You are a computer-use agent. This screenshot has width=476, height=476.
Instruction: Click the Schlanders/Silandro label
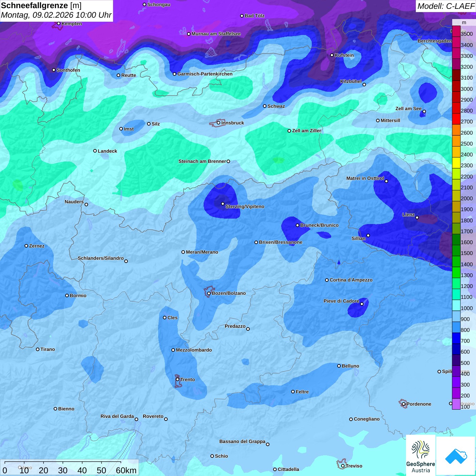101,258
